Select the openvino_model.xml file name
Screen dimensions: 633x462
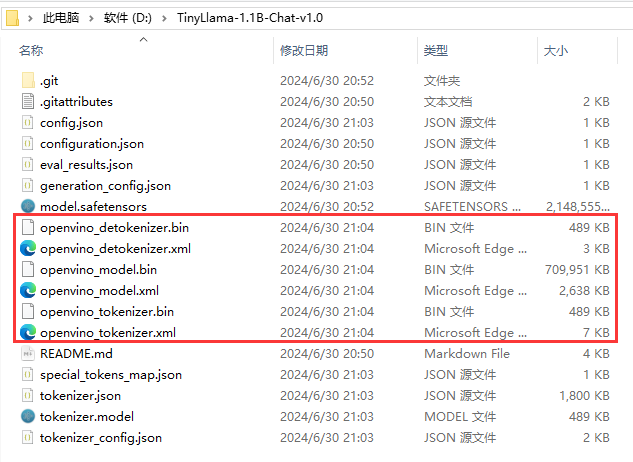coord(99,291)
